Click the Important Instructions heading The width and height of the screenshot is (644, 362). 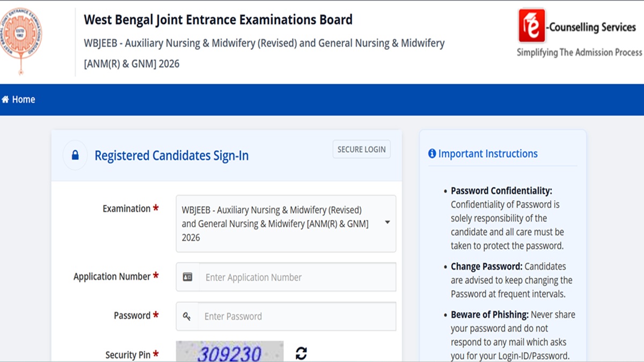pyautogui.click(x=487, y=154)
